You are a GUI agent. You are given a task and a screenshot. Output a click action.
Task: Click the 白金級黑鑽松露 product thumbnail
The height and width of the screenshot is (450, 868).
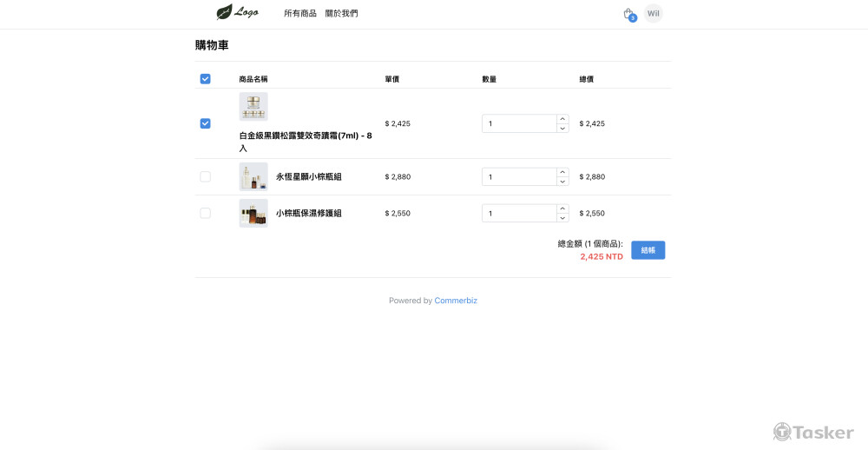click(x=253, y=107)
